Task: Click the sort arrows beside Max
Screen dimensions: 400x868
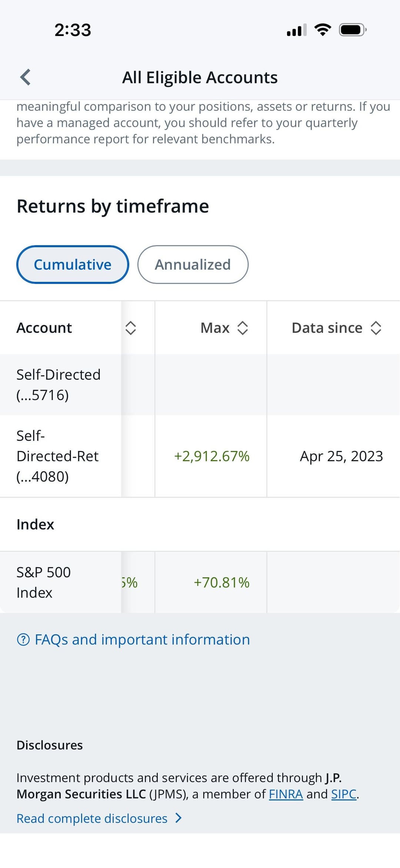Action: pyautogui.click(x=243, y=328)
